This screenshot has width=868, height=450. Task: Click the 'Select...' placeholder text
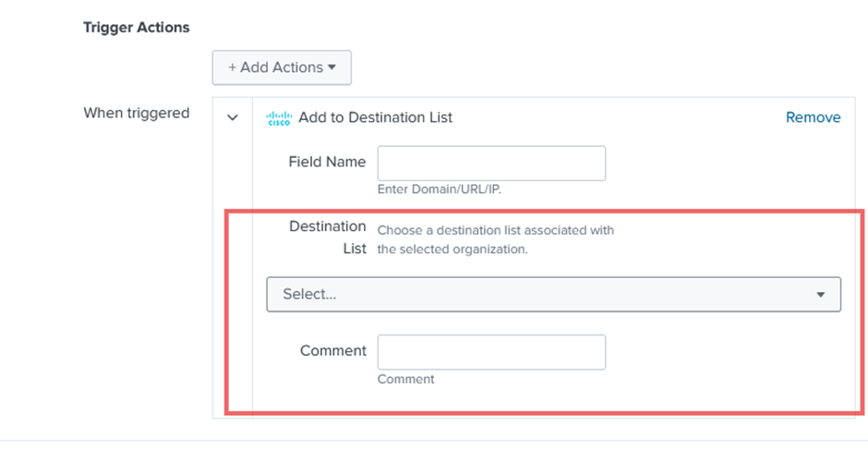(x=309, y=294)
